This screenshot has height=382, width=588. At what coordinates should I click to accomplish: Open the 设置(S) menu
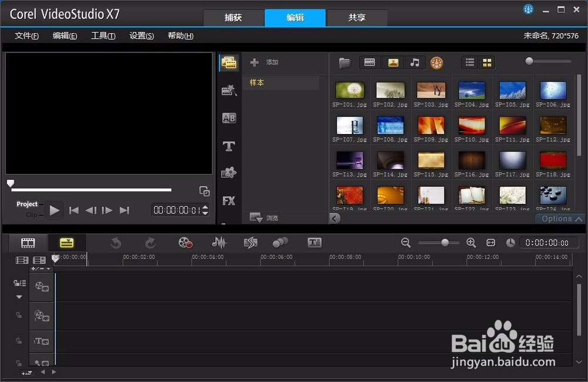pyautogui.click(x=141, y=36)
